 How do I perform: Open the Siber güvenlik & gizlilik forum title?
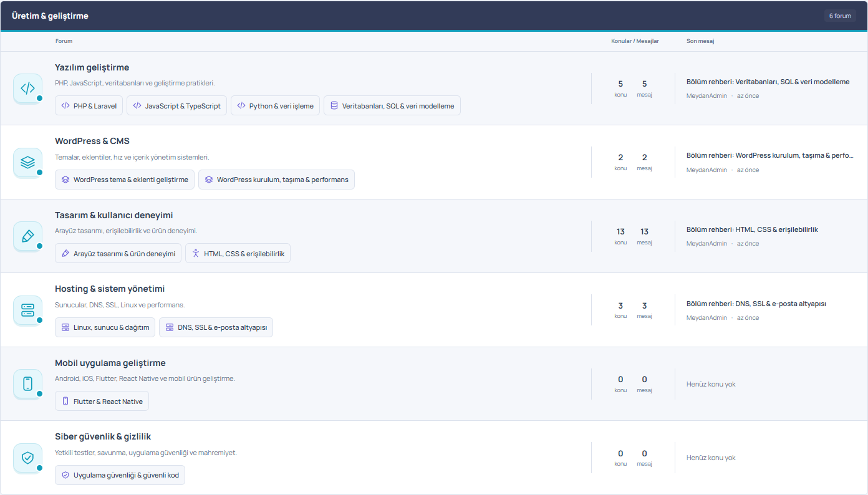103,436
